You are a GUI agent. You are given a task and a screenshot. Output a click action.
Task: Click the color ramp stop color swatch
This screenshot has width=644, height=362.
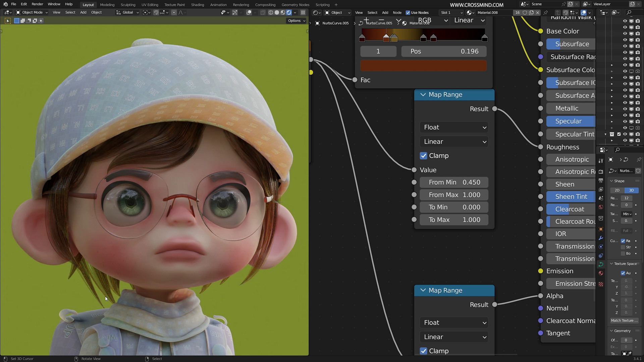tap(423, 66)
